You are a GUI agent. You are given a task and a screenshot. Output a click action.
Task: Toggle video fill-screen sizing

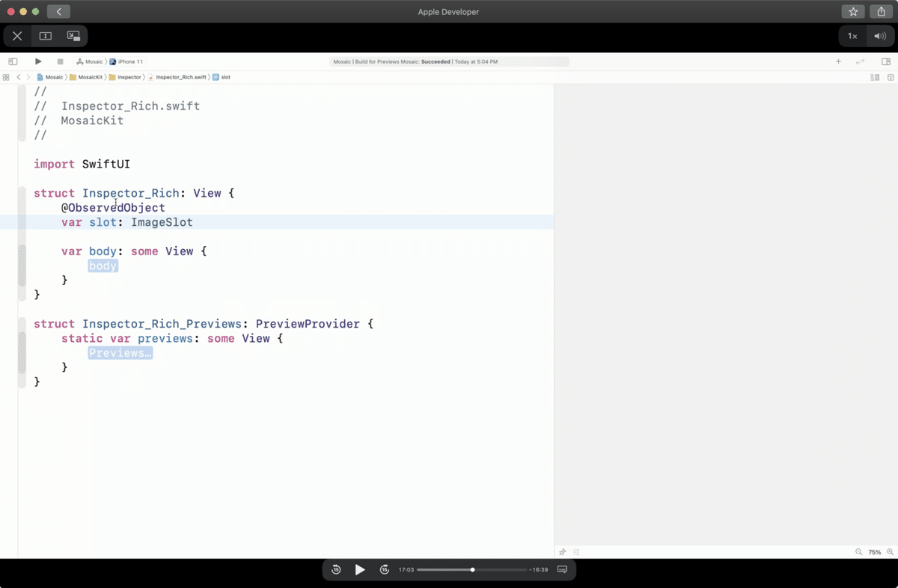[x=46, y=36]
